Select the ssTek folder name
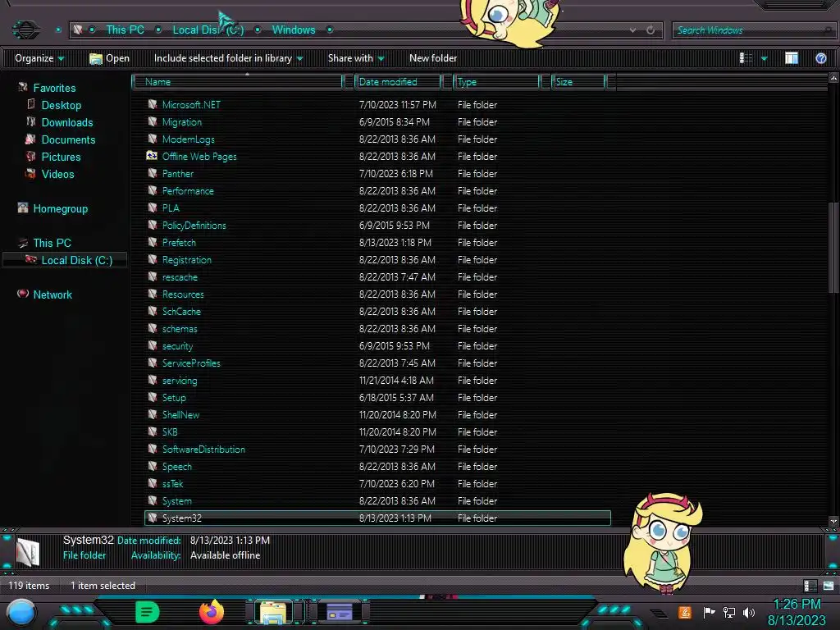The image size is (840, 630). pyautogui.click(x=172, y=484)
